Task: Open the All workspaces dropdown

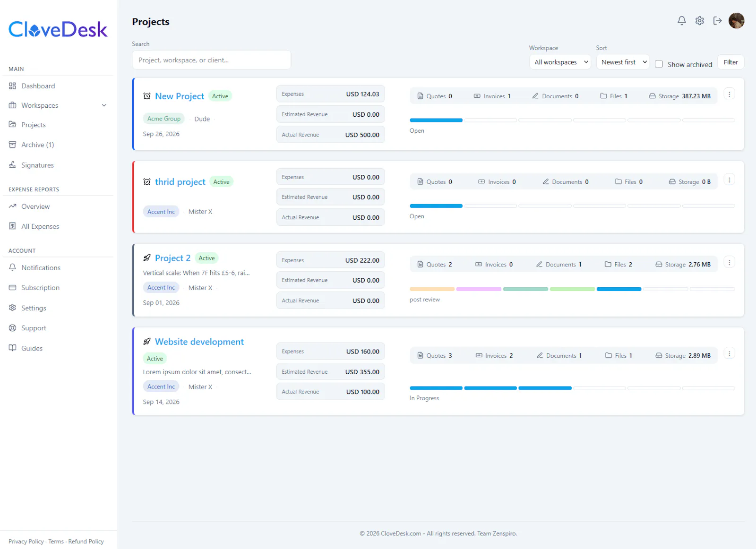Action: (x=560, y=62)
